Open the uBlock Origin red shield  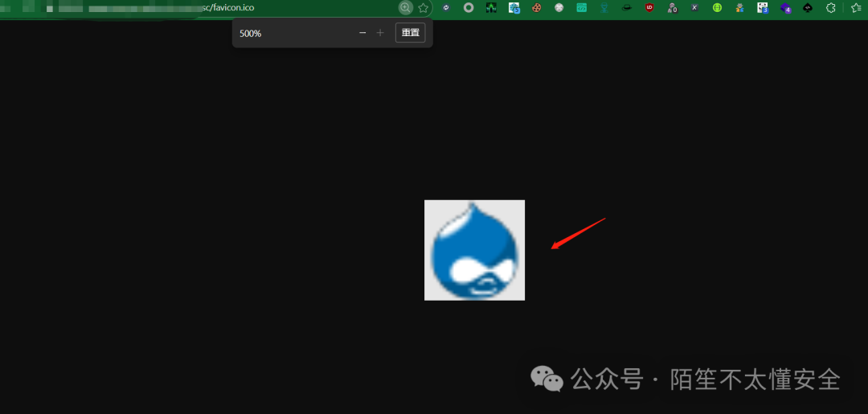[x=649, y=8]
